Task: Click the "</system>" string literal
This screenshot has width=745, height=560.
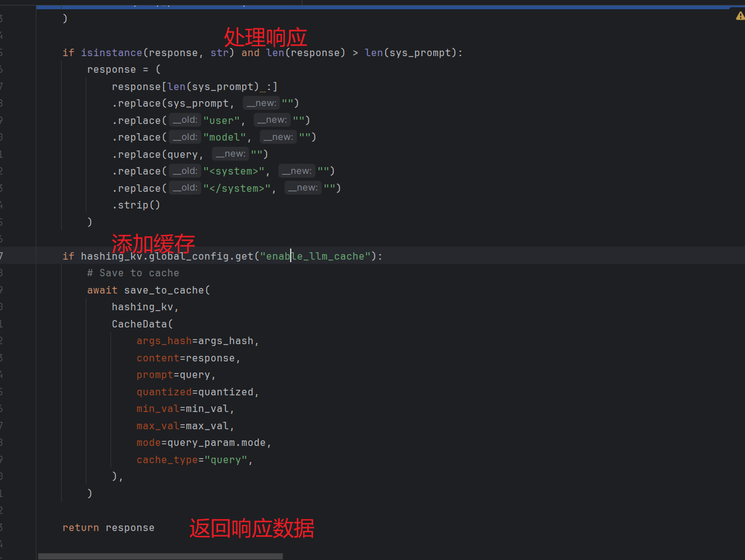Action: [237, 188]
